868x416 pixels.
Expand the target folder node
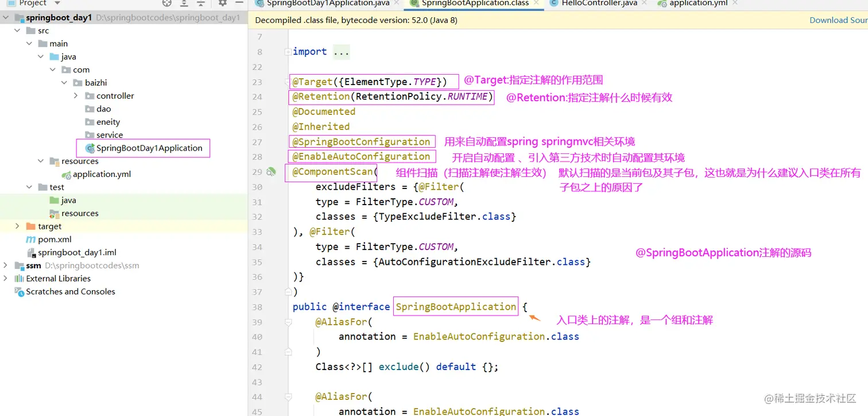[18, 226]
